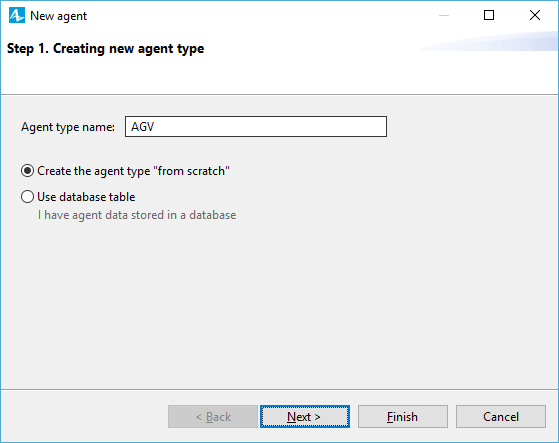Viewport: 559px width, 443px height.
Task: Click the 'New agent' window title text
Action: click(58, 16)
